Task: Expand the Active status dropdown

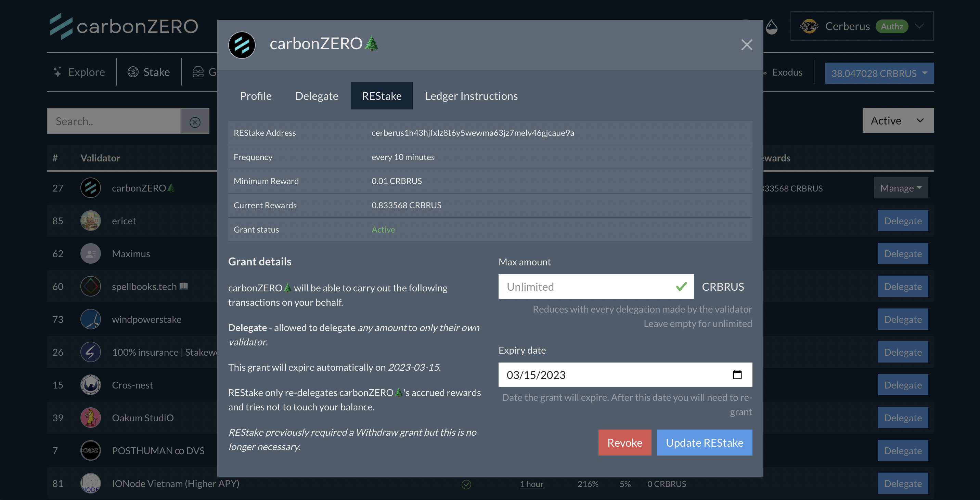Action: click(x=898, y=120)
